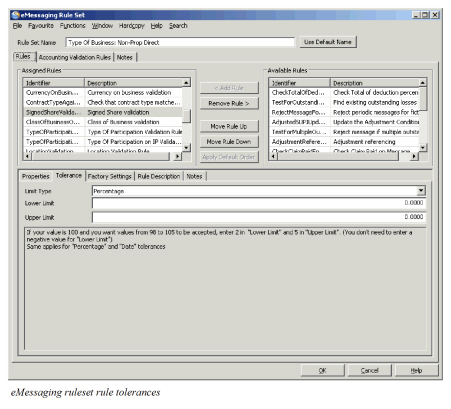This screenshot has width=451, height=409.
Task: Select Check Total of deduction percen available rule
Action: tap(344, 93)
